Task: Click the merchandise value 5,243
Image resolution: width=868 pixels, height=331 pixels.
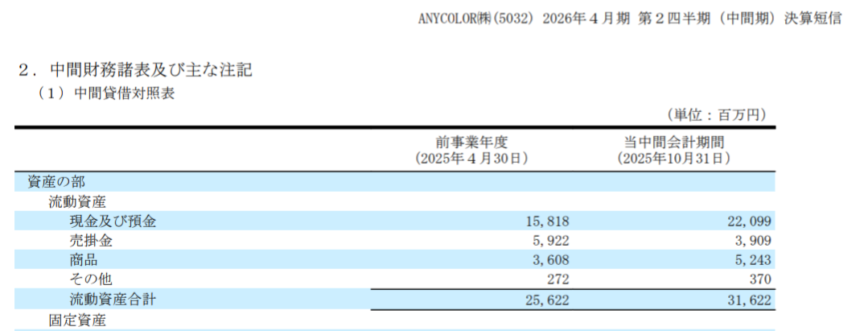Action: click(751, 259)
